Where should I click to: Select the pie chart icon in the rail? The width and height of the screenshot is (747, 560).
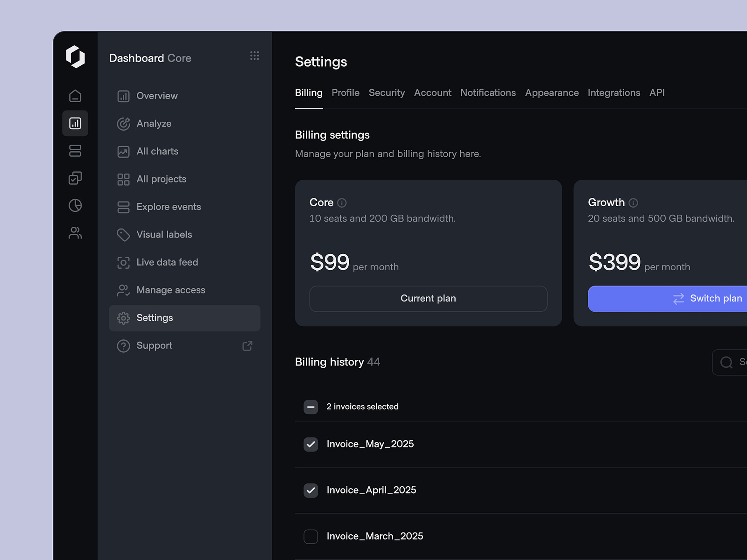(x=75, y=206)
